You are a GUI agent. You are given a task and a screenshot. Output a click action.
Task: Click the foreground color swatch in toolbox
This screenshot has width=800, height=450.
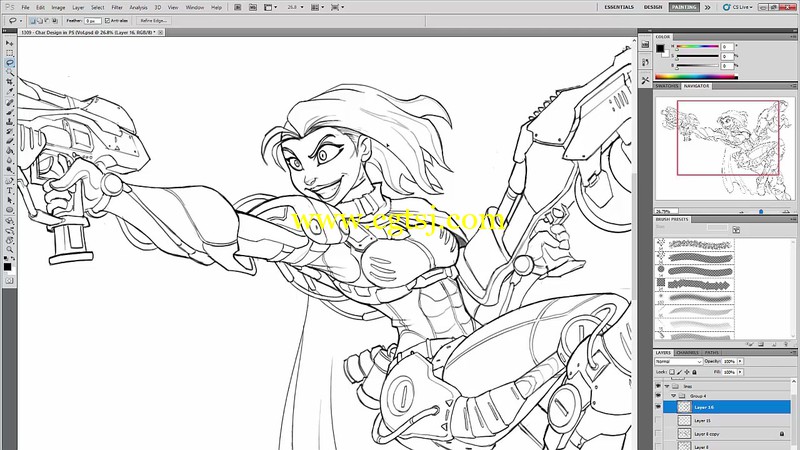click(7, 267)
